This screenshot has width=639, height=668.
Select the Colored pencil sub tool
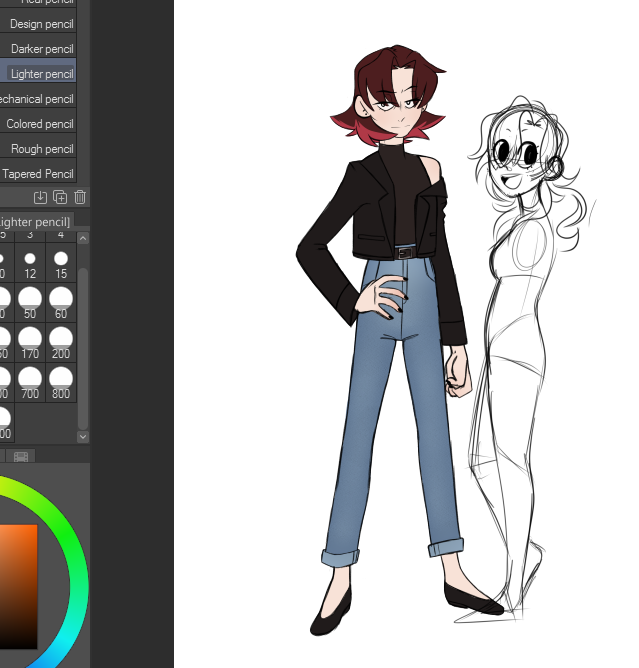tap(38, 124)
